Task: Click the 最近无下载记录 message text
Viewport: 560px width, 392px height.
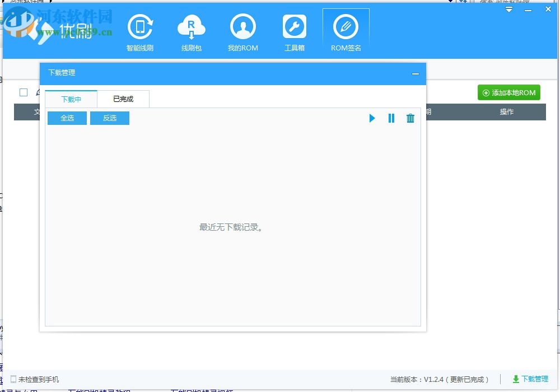Action: click(231, 227)
